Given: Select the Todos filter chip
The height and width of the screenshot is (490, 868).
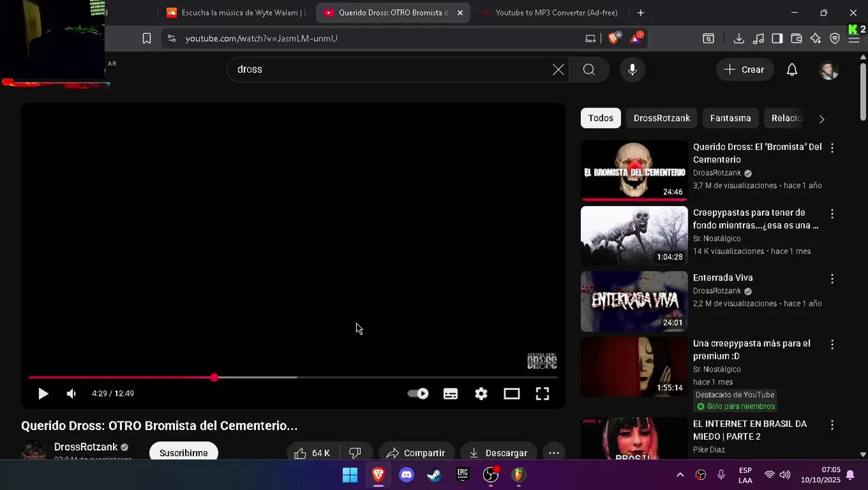Looking at the screenshot, I should (600, 118).
